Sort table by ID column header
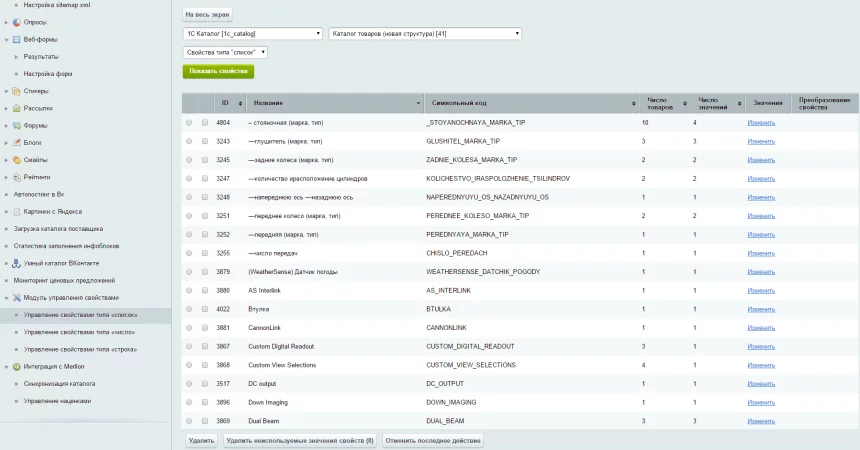 point(226,103)
